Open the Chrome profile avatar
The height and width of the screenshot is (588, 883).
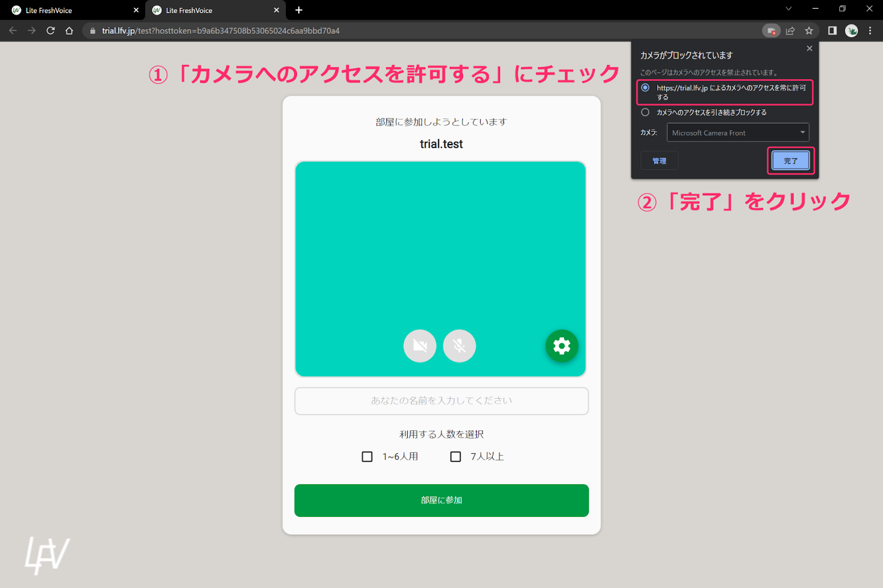pyautogui.click(x=852, y=31)
